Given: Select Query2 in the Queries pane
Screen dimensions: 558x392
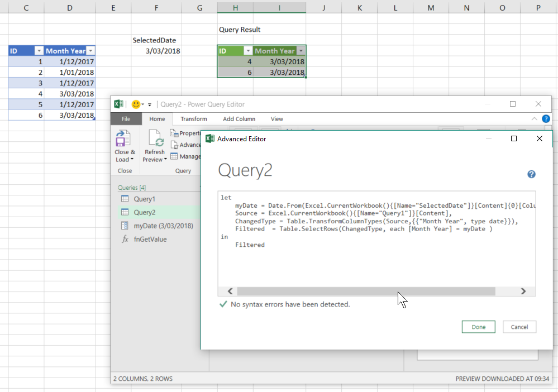Looking at the screenshot, I should 159,212.
